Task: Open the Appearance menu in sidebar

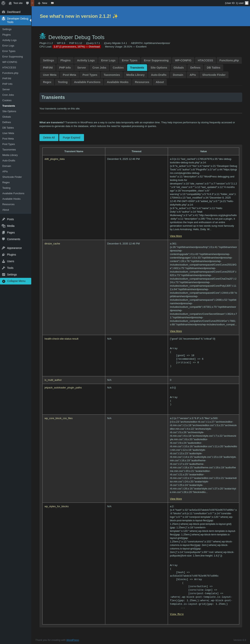Action: 14,248
